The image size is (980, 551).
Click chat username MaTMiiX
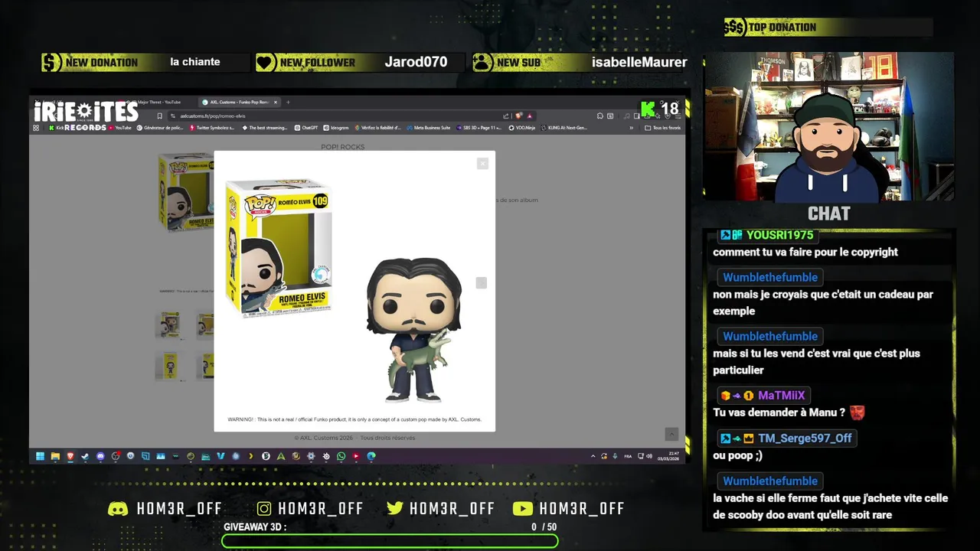[782, 396]
